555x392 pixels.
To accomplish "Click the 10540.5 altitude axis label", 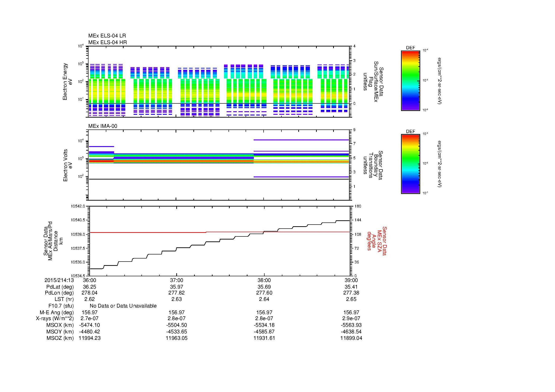I will tap(78, 220).
